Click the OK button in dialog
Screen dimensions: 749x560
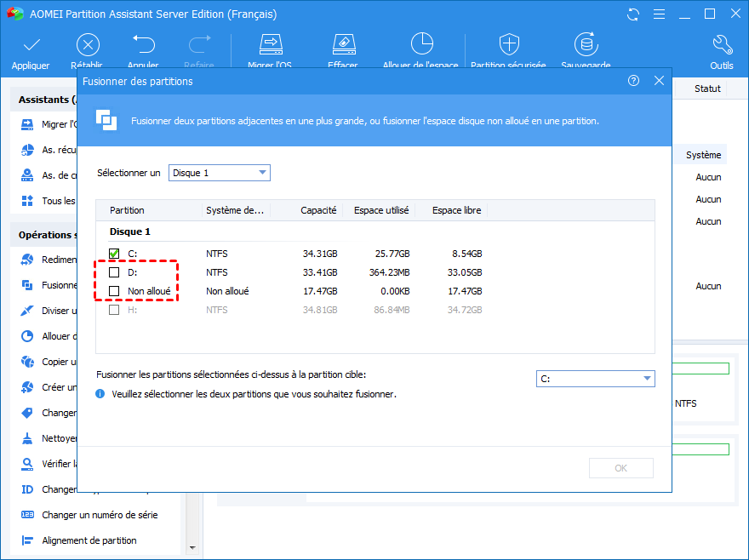tap(621, 468)
